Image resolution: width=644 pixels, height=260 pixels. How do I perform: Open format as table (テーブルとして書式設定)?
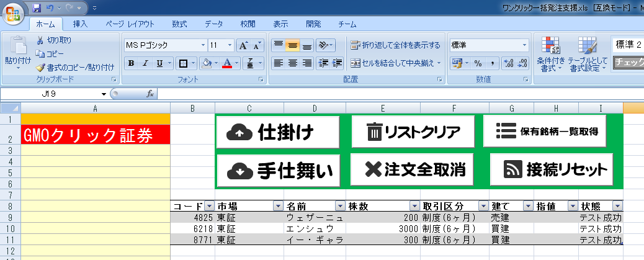point(588,54)
